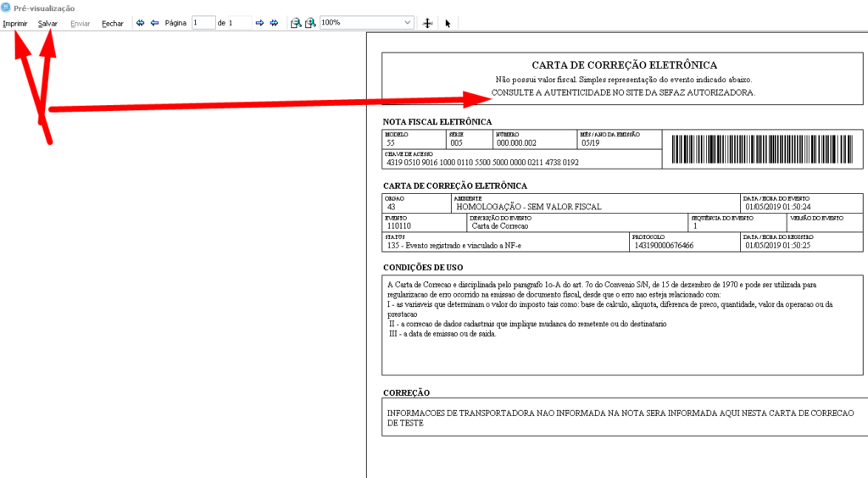The height and width of the screenshot is (478, 868).
Task: Go to first page with double-left arrow
Action: click(141, 23)
